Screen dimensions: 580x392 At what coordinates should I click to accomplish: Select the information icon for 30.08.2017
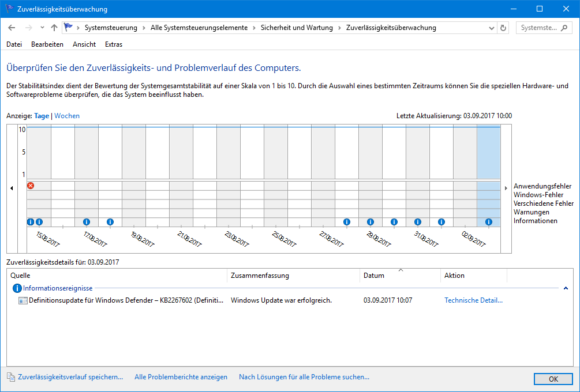394,222
